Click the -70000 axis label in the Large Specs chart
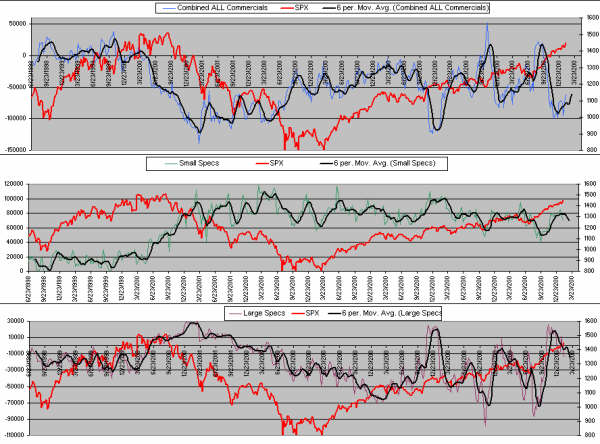Viewport: 600px width, 444px height. click(x=15, y=403)
